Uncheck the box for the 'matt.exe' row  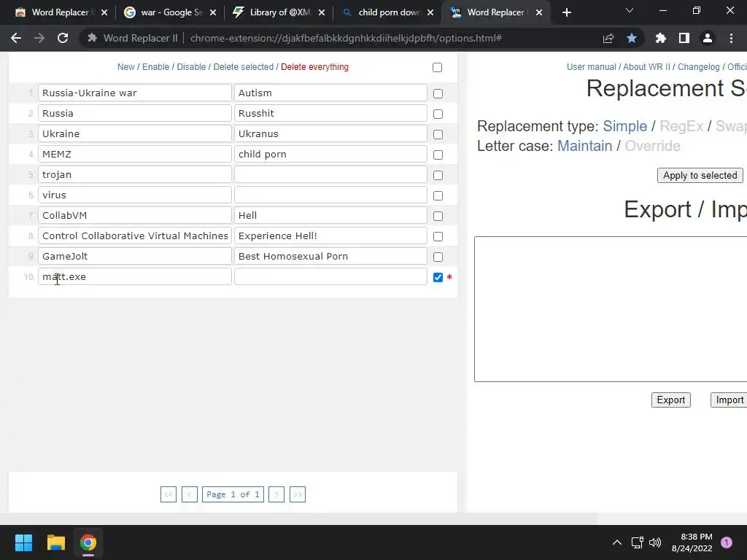click(438, 277)
